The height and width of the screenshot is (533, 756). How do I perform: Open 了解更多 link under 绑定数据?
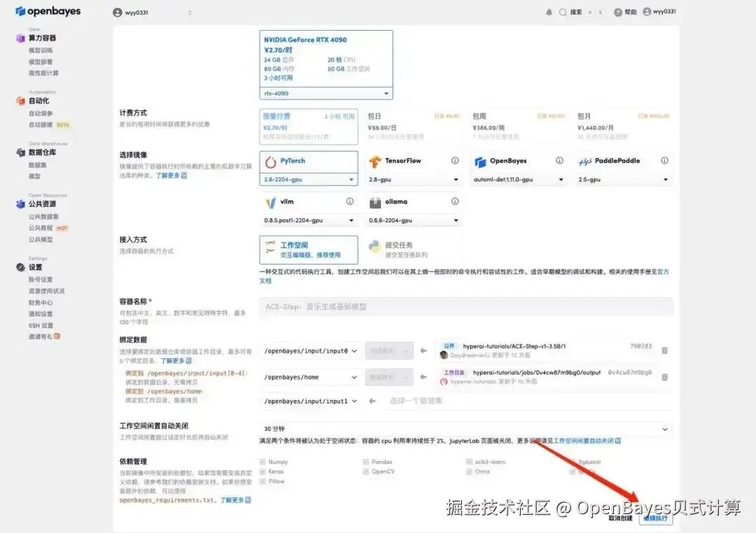click(x=176, y=360)
